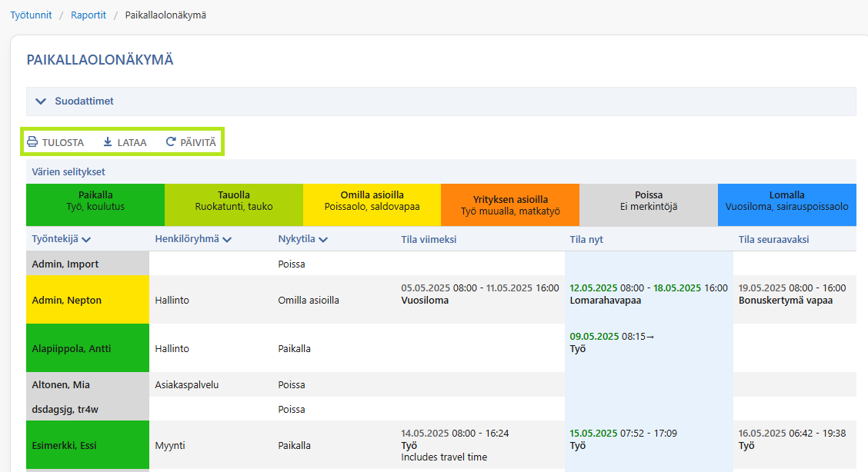The image size is (868, 472).
Task: Click the Tila seuraavaksi column header
Action: pos(774,239)
